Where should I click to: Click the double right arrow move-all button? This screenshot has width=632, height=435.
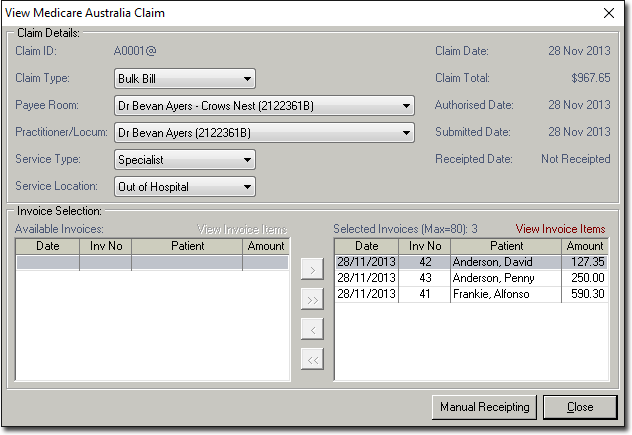(312, 299)
